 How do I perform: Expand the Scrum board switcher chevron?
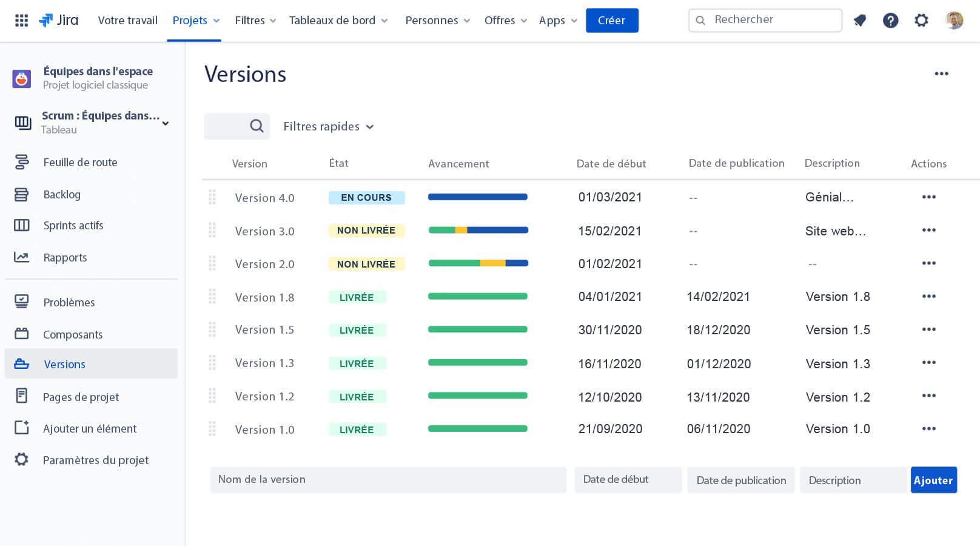166,123
